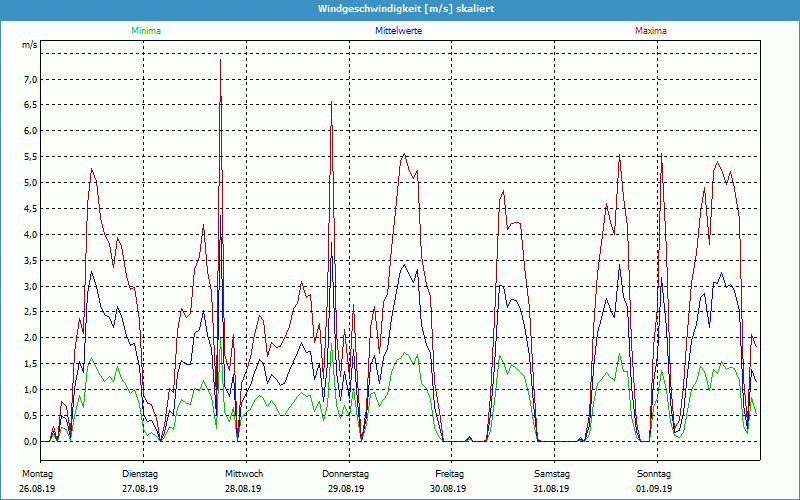The width and height of the screenshot is (800, 500).
Task: Click the 'Sonntag' day label
Action: tap(654, 474)
